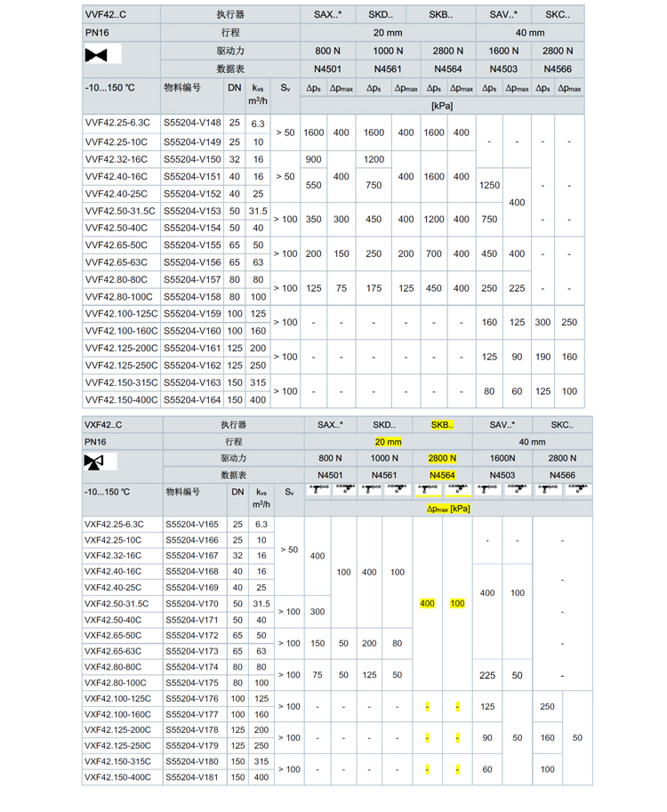
Task: Click the three-way valve symbol in VXF42..C table
Action: [93, 462]
